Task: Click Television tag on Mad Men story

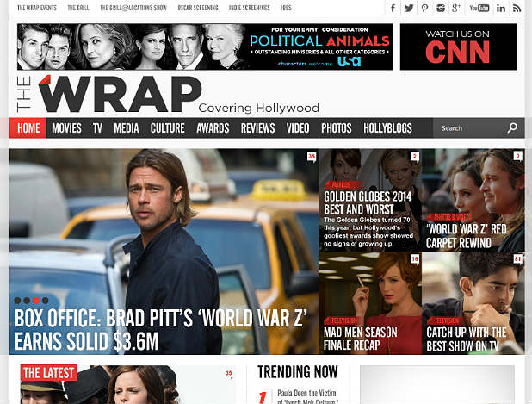Action: pyautogui.click(x=340, y=320)
